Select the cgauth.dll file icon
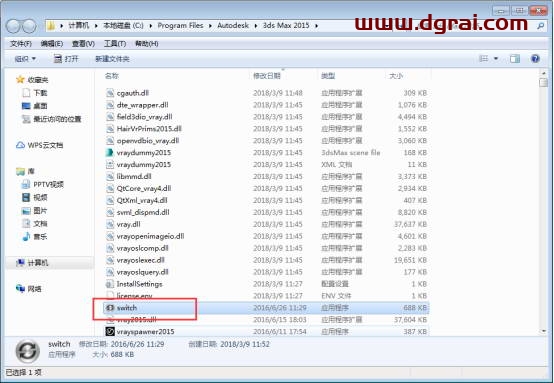Screen dimensions: 554x383 tap(110, 93)
